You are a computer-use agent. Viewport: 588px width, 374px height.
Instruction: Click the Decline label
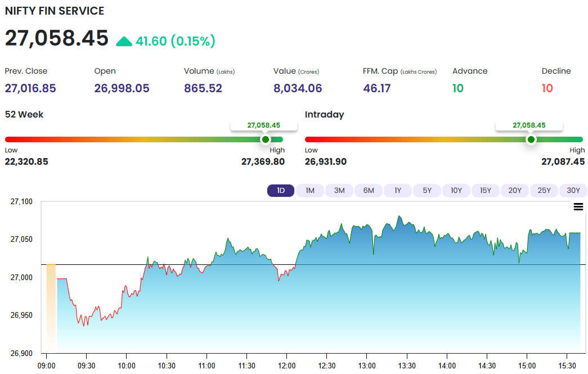(x=556, y=71)
